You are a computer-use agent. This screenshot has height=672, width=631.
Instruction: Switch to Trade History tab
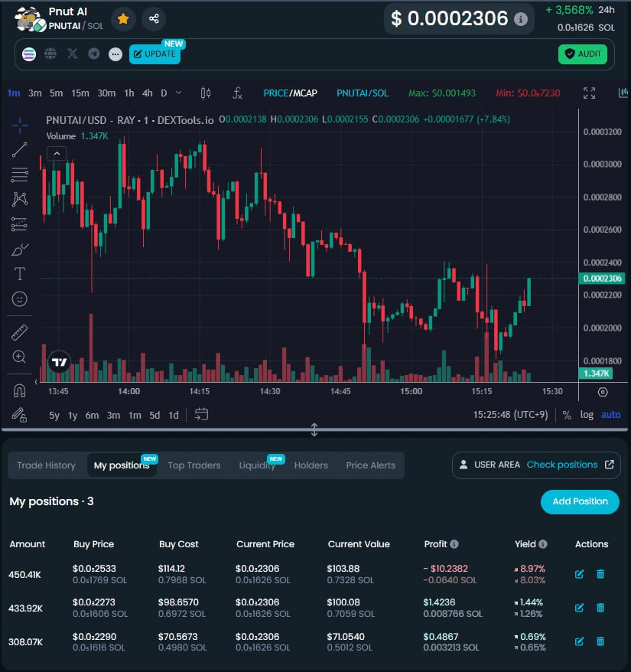tap(46, 465)
